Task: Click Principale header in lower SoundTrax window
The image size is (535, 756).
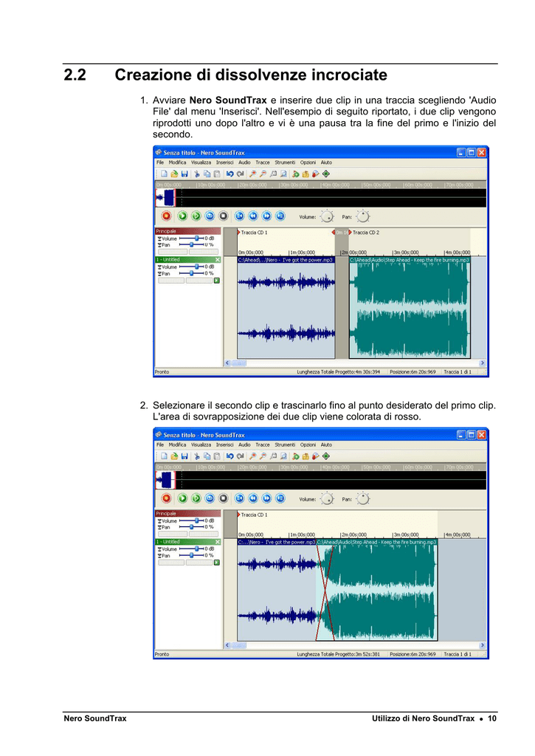Action: pos(187,514)
